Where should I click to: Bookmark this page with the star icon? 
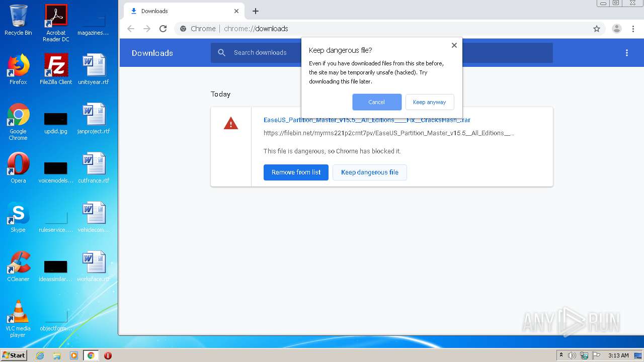pyautogui.click(x=597, y=29)
